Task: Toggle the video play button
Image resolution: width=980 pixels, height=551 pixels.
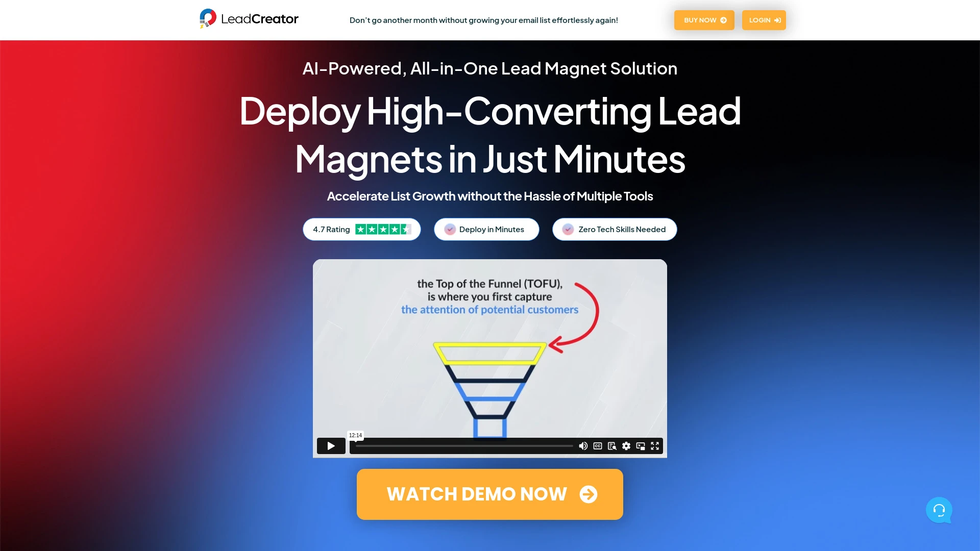Action: click(330, 445)
